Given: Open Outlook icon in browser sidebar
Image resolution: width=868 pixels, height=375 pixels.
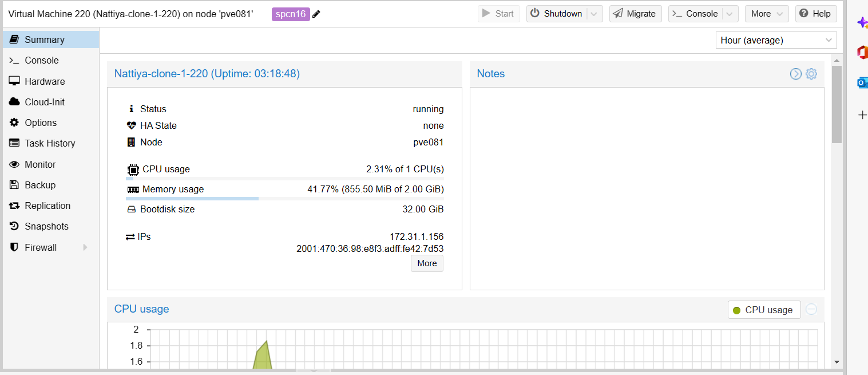Looking at the screenshot, I should (862, 83).
